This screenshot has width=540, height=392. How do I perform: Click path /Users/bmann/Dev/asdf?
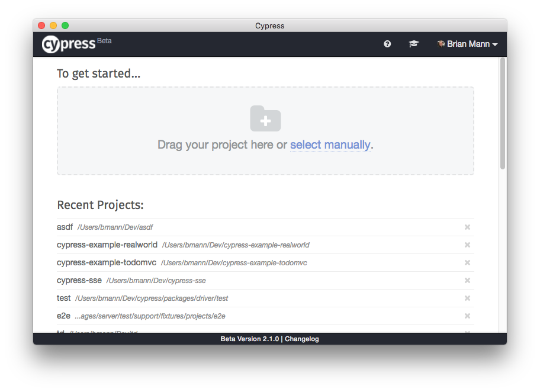115,227
